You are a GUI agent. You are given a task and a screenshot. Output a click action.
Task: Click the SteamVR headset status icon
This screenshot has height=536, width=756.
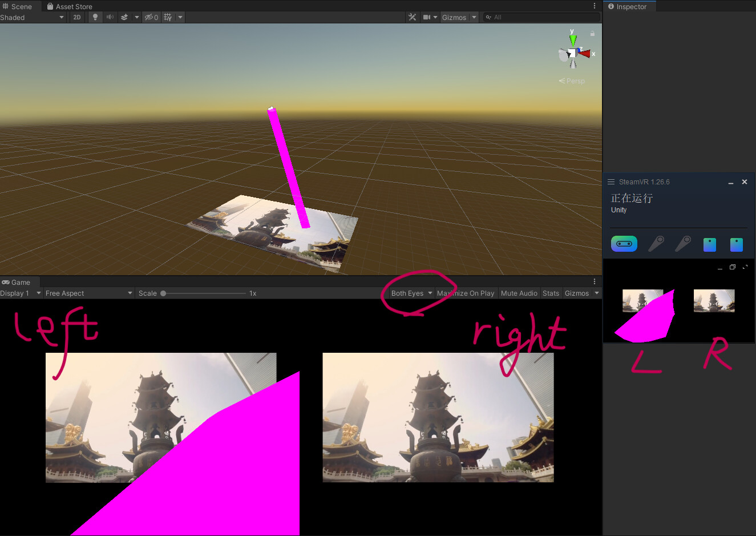(x=624, y=244)
